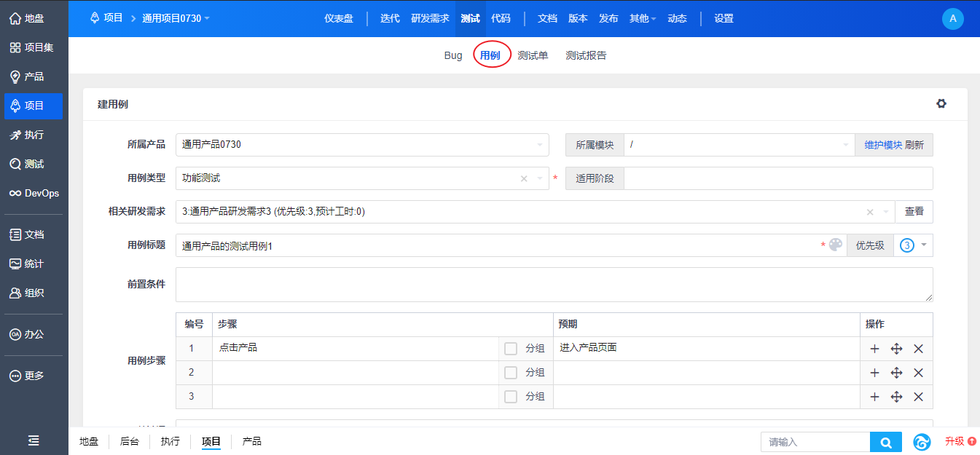Screen dimensions: 980x455
Task: Open the 通用项目0730 project switcher
Action: click(x=176, y=18)
